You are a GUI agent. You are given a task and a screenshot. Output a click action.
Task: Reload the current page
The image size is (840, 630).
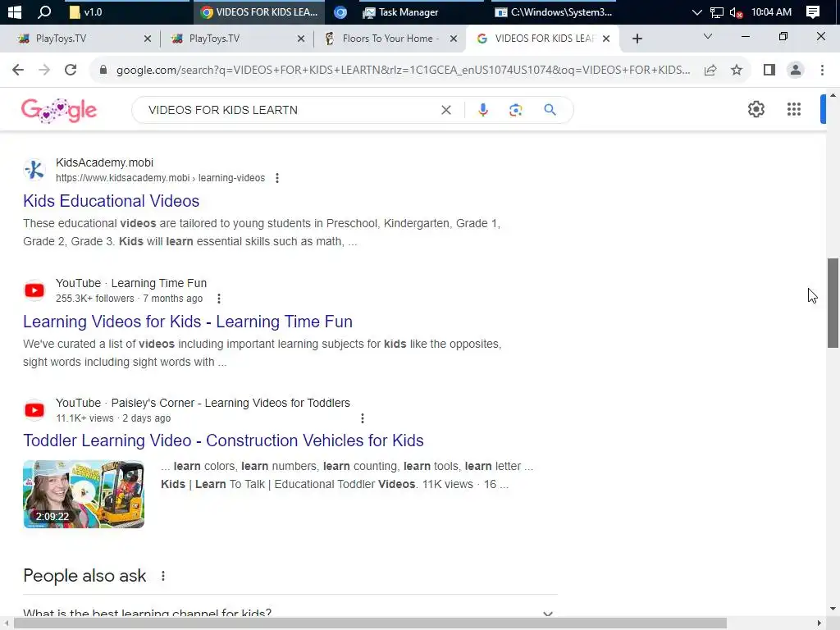71,70
